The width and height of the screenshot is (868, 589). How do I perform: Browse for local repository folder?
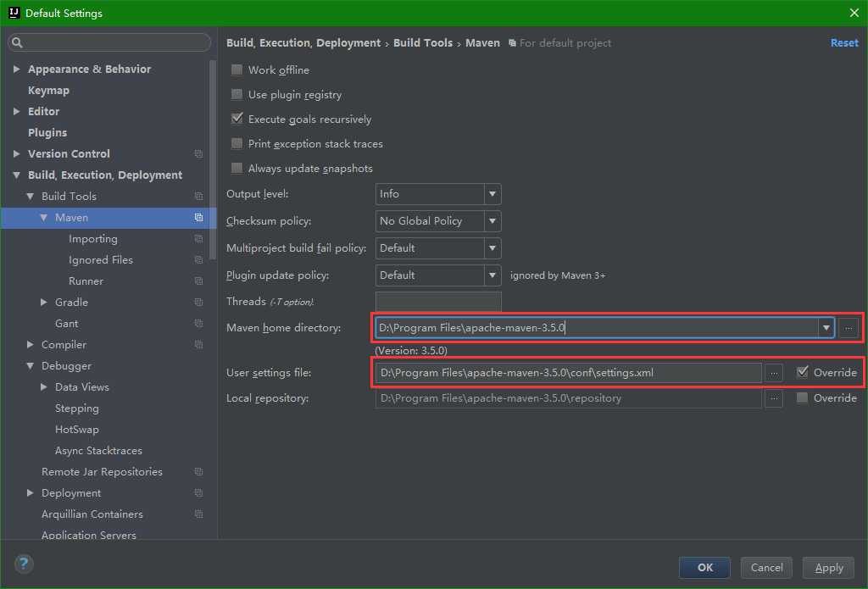(x=774, y=398)
